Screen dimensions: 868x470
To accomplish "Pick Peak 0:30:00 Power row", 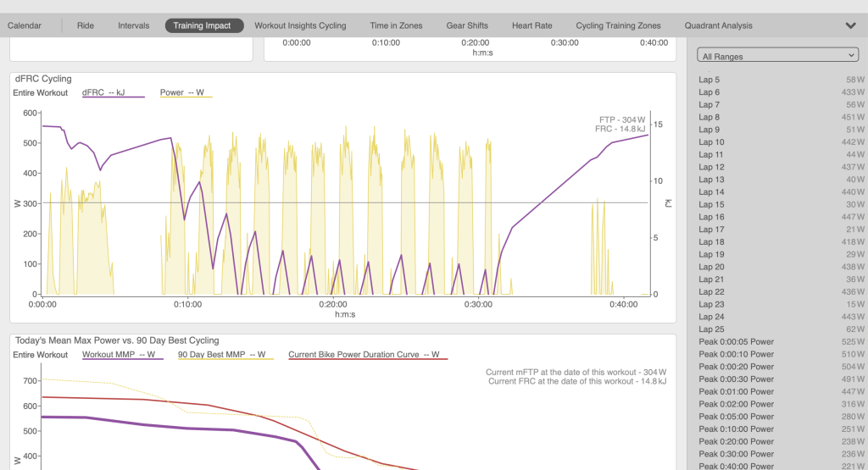I will tap(781, 454).
